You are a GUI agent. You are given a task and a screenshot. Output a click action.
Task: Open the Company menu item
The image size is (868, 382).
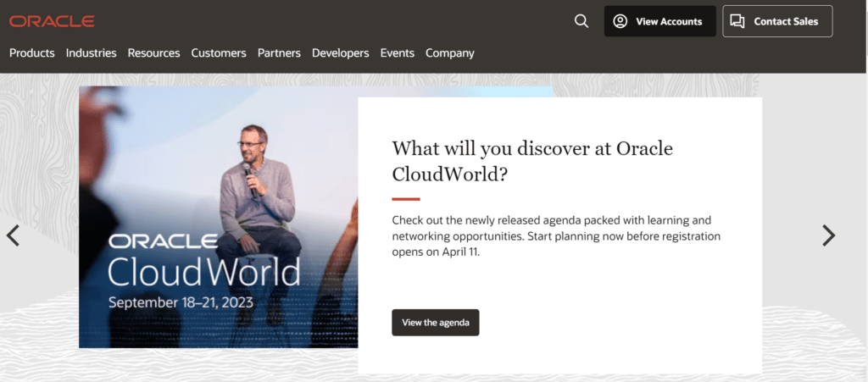tap(449, 53)
